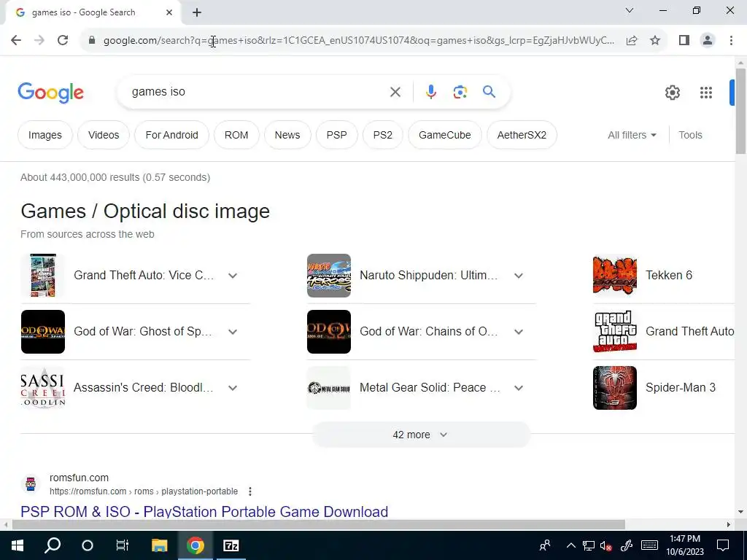Open the tab search chevron in title bar
Screen dimensions: 747x560
[x=630, y=10]
